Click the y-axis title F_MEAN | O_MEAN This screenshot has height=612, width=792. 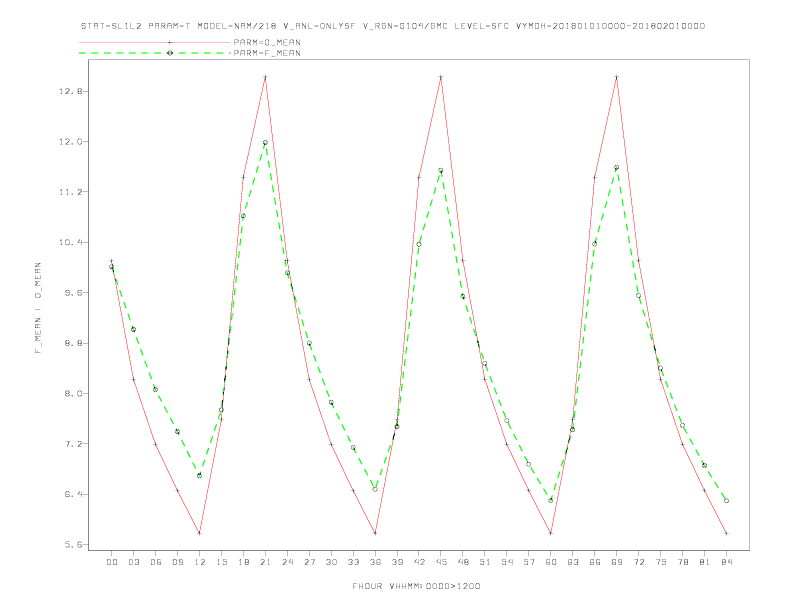38,308
